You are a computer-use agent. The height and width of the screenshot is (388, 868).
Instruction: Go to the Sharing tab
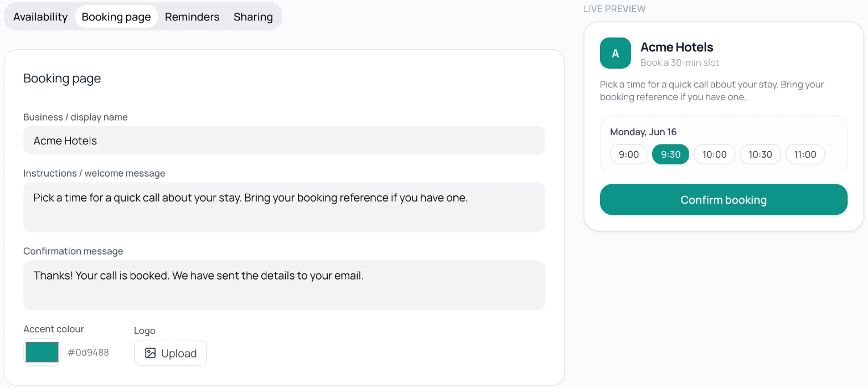point(253,17)
